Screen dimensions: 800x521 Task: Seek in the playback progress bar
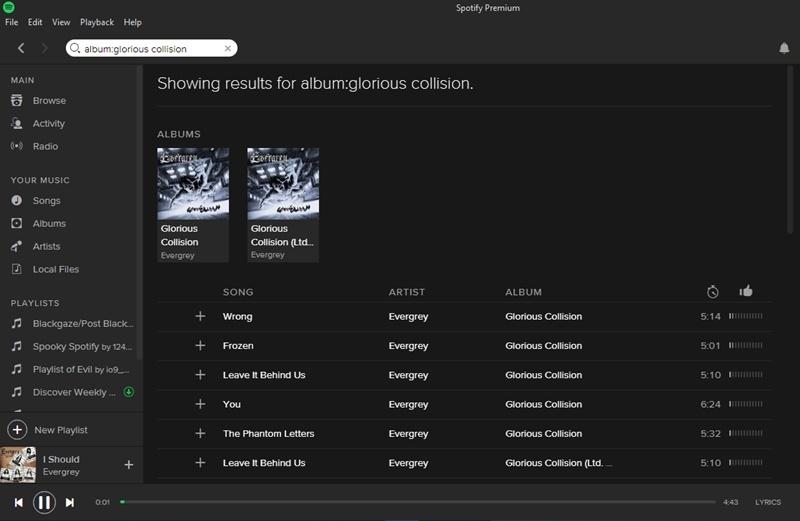pos(418,502)
